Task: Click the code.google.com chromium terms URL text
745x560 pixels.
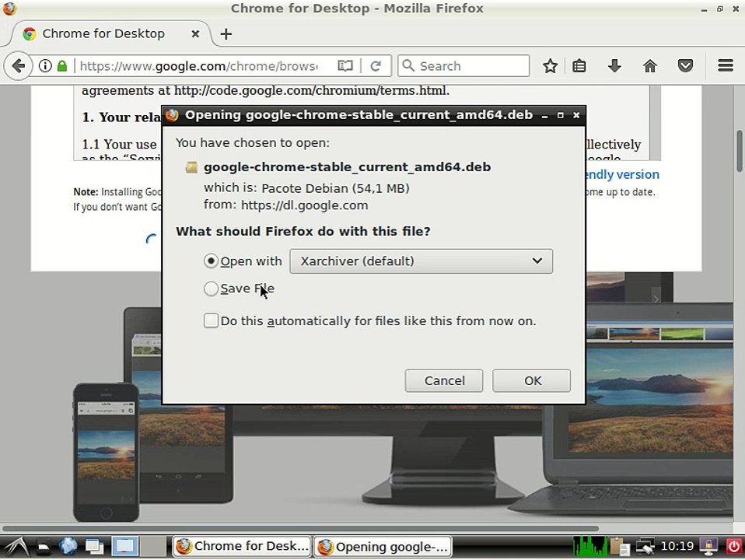Action: point(311,90)
